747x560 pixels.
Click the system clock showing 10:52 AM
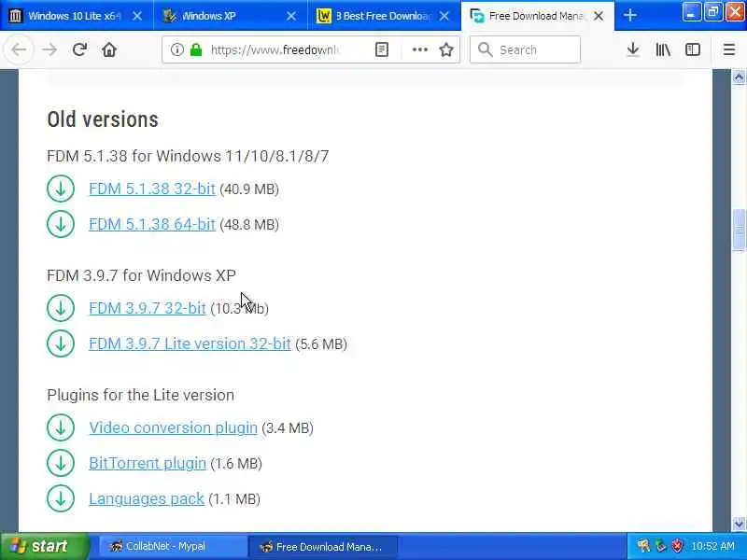712,546
